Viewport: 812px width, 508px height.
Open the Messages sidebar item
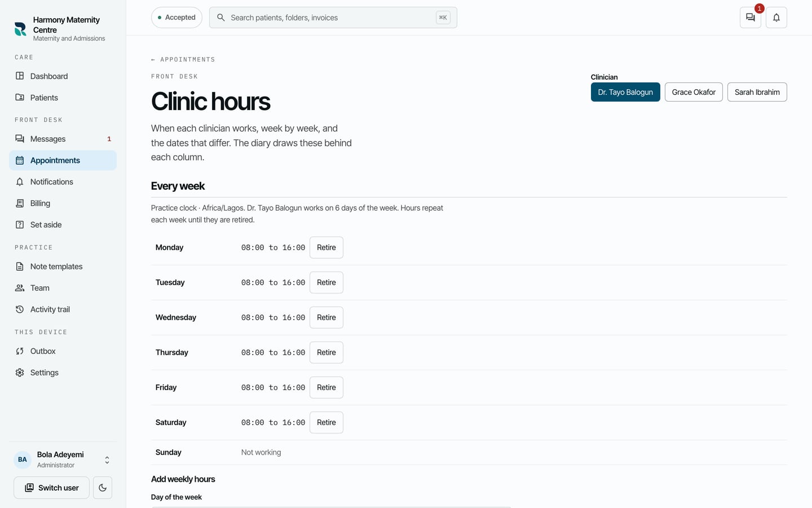coord(63,139)
